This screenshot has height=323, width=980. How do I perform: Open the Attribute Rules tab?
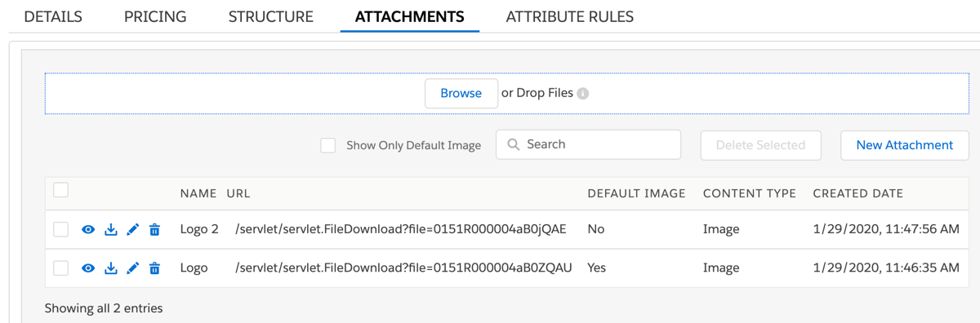[x=570, y=16]
